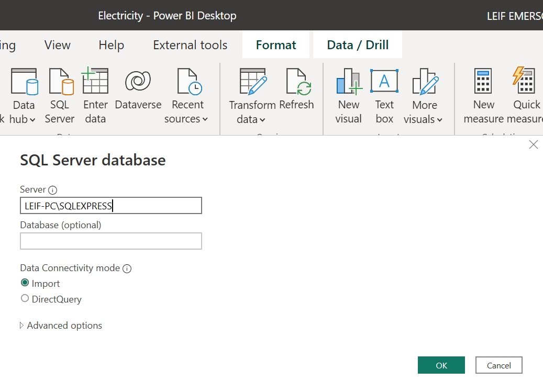Click the Cancel button

pos(498,365)
